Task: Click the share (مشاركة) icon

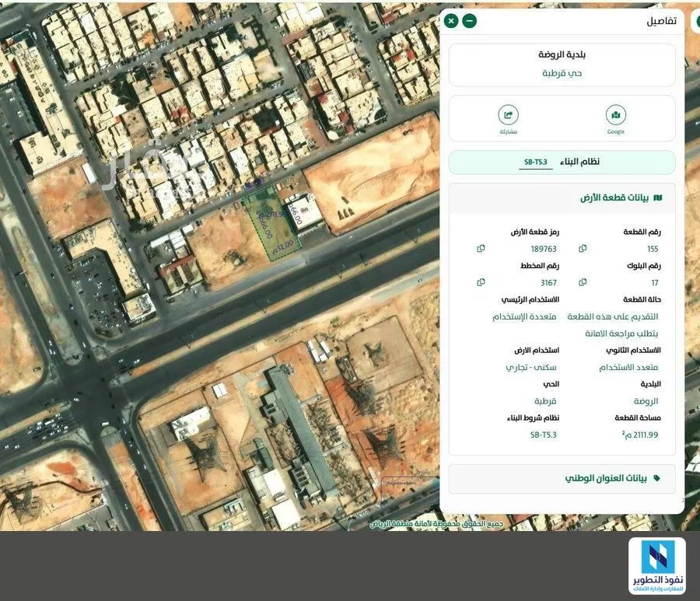Action: click(508, 116)
